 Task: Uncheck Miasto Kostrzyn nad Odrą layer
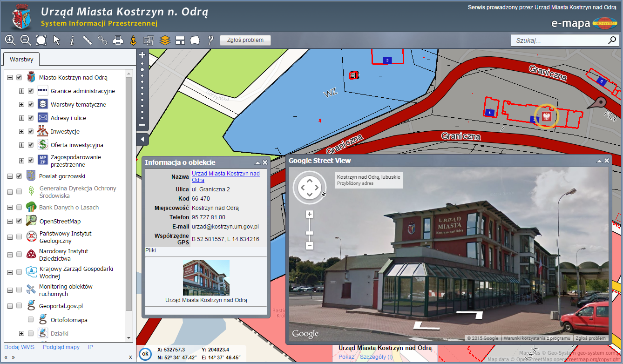(x=19, y=78)
